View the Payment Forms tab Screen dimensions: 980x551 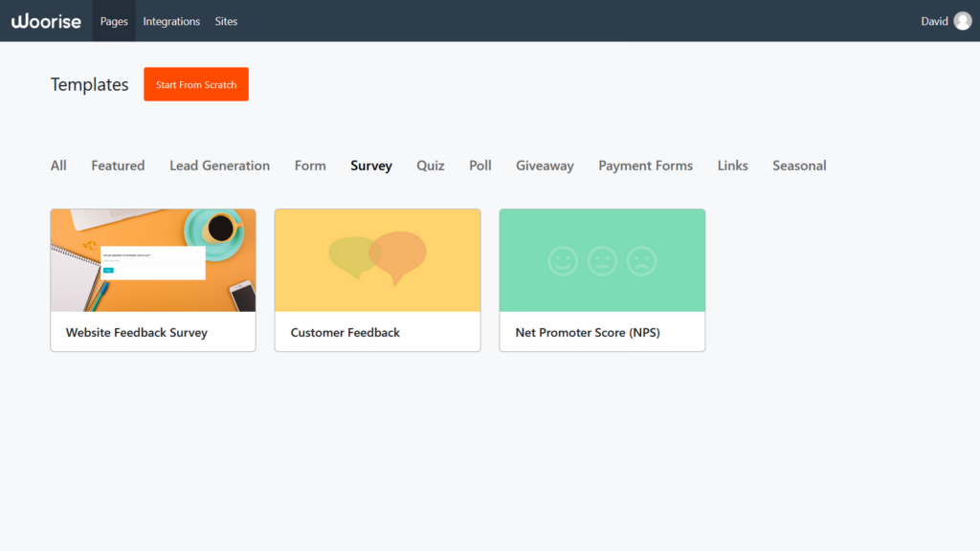645,165
